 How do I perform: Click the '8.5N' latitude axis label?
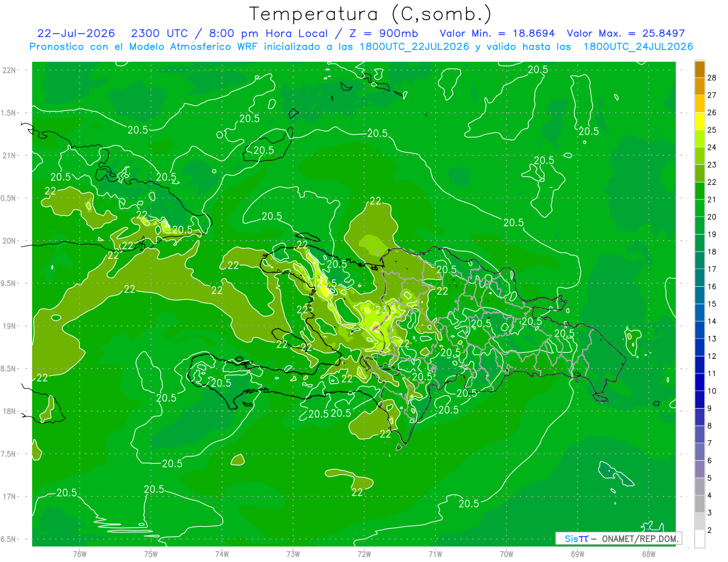[9, 369]
